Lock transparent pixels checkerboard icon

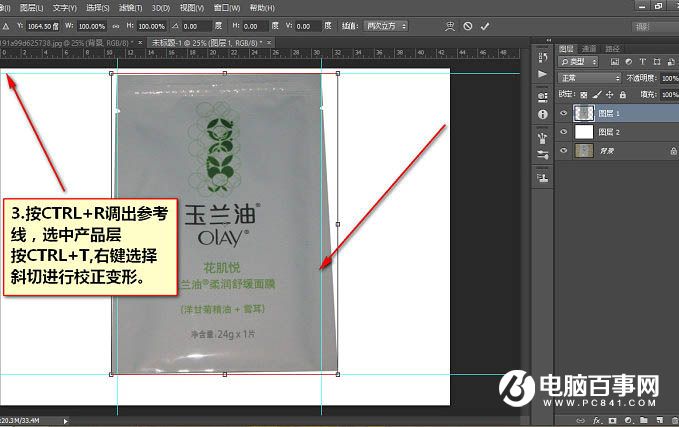[x=584, y=94]
